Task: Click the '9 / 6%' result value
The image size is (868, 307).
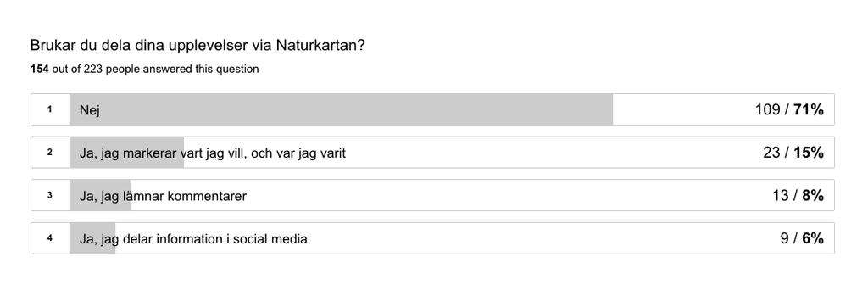Action: pos(802,238)
